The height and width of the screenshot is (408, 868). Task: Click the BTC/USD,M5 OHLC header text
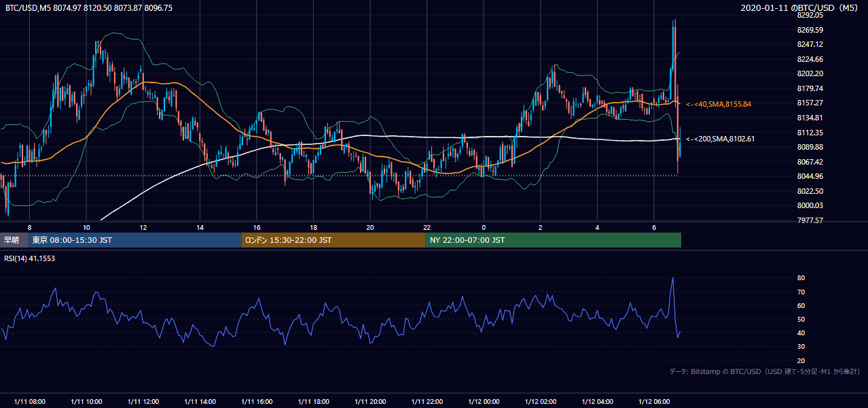point(89,8)
